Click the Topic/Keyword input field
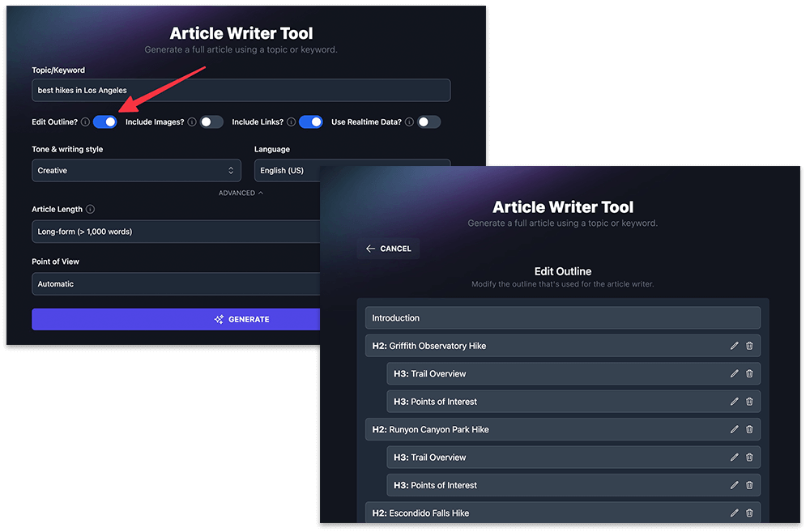This screenshot has width=810, height=532. 241,90
